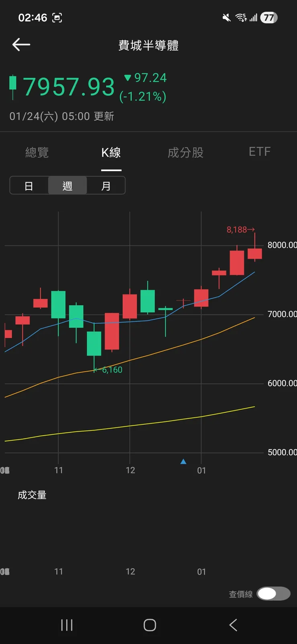297x644 pixels.
Task: Tap the 5000.00 price axis label
Action: click(282, 452)
